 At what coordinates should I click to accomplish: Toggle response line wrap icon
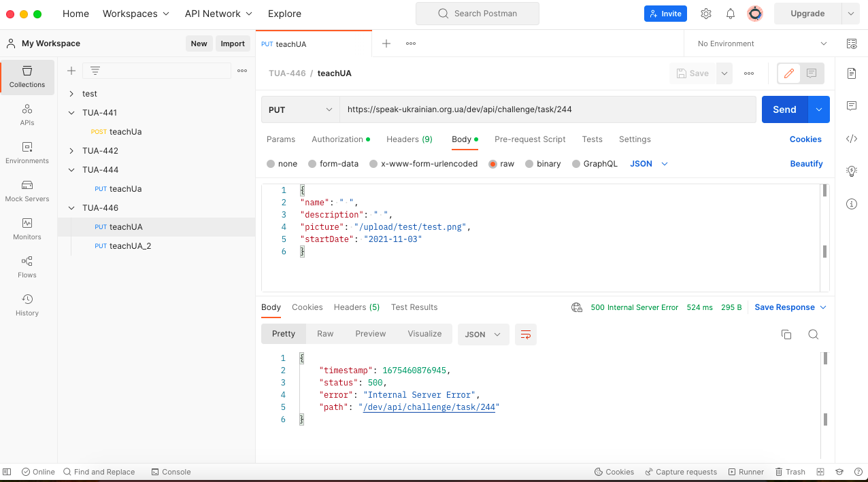[525, 334]
